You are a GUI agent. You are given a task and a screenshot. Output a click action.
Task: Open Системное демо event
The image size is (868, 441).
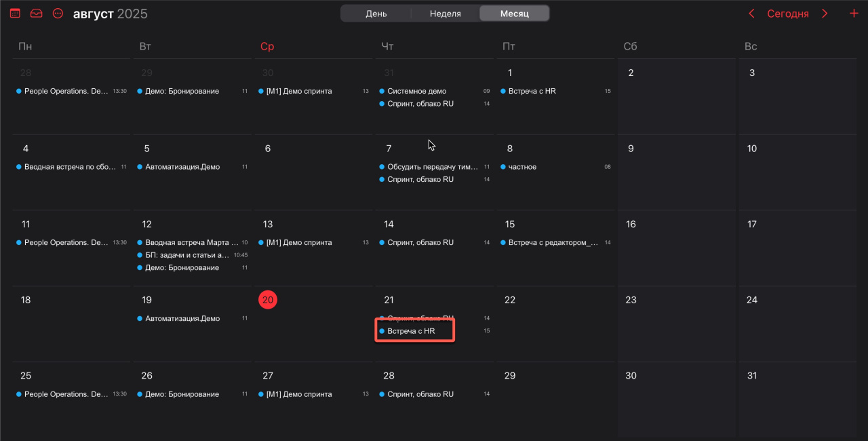point(416,91)
